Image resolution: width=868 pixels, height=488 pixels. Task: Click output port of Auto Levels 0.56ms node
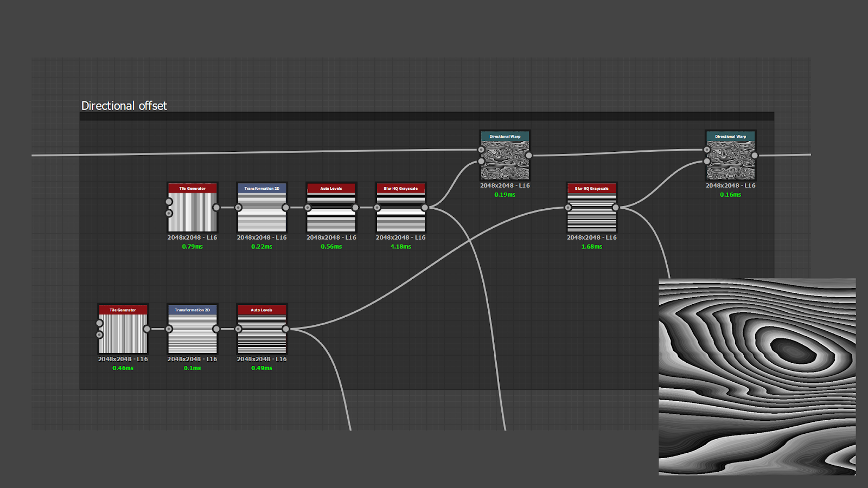355,207
